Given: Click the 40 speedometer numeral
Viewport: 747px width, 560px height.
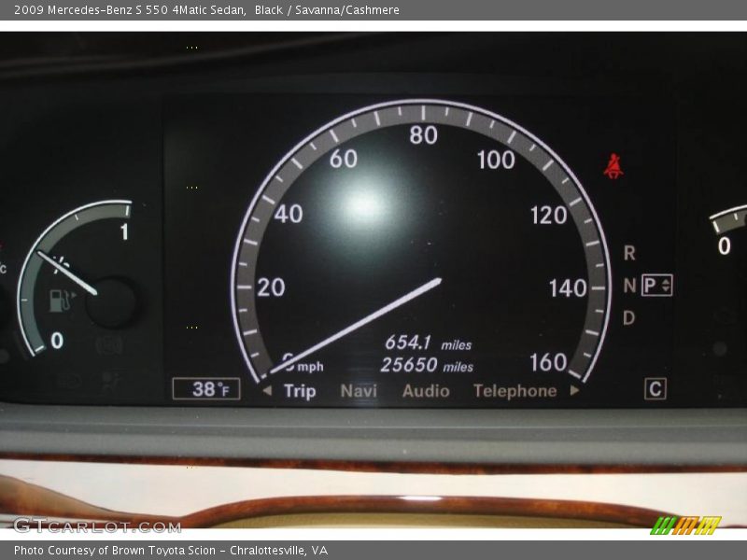Looking at the screenshot, I should click(289, 215).
